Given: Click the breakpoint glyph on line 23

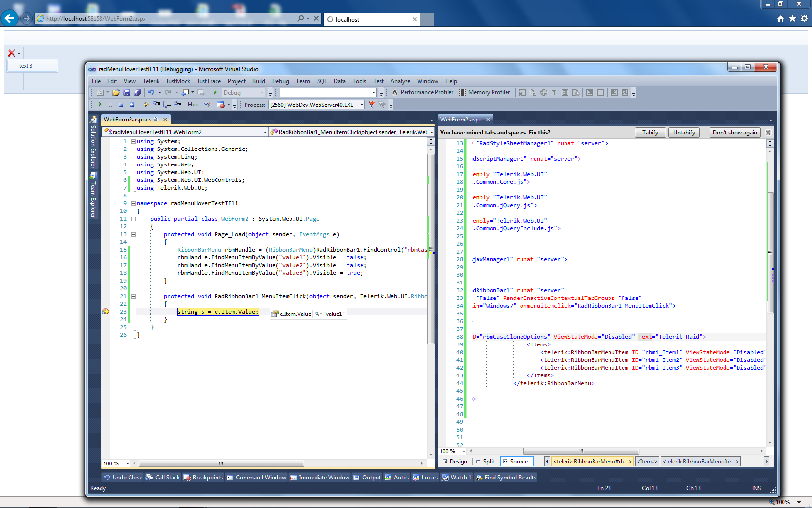Looking at the screenshot, I should tap(105, 312).
